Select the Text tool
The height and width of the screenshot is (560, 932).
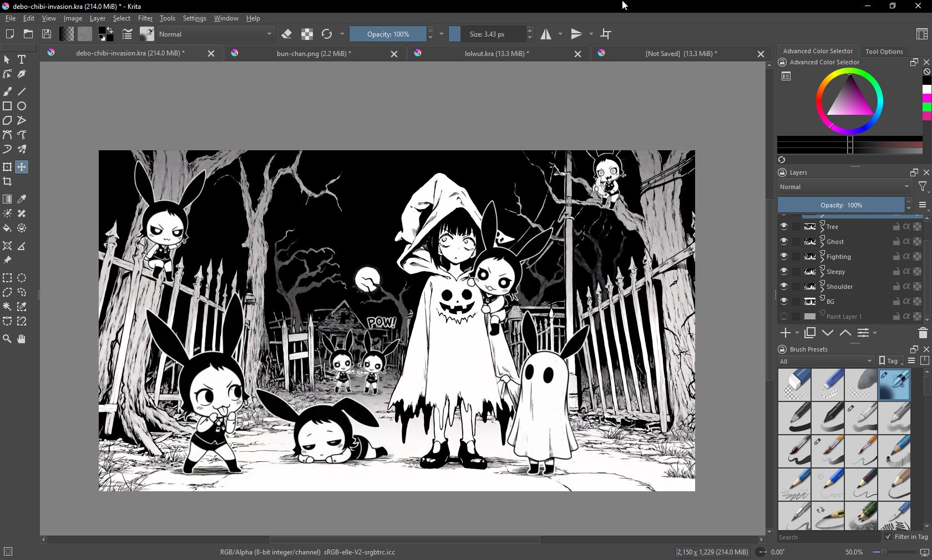tap(22, 59)
